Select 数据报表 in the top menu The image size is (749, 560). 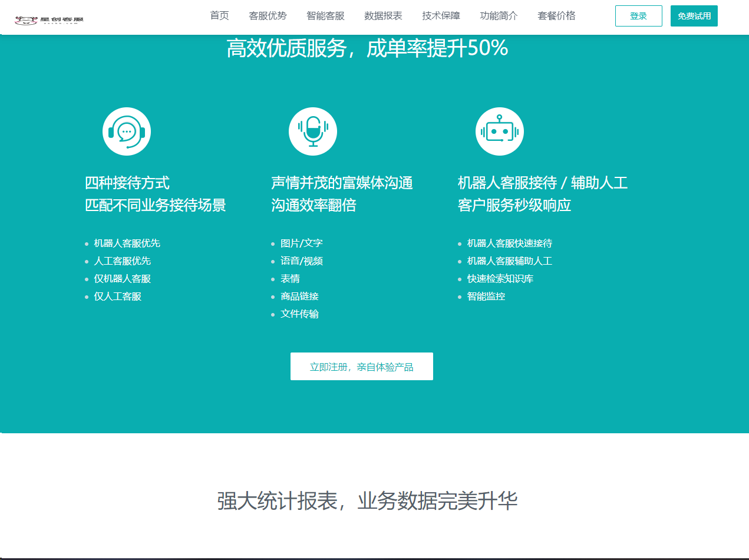tap(383, 16)
